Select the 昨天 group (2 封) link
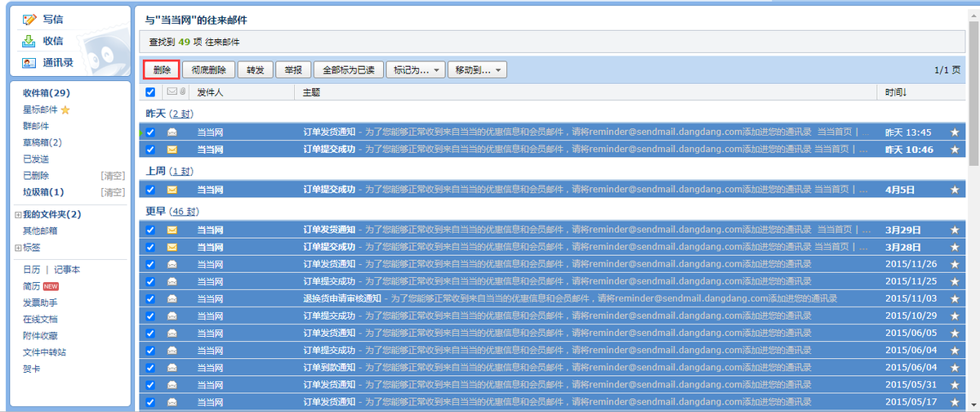The image size is (980, 412). 182,114
